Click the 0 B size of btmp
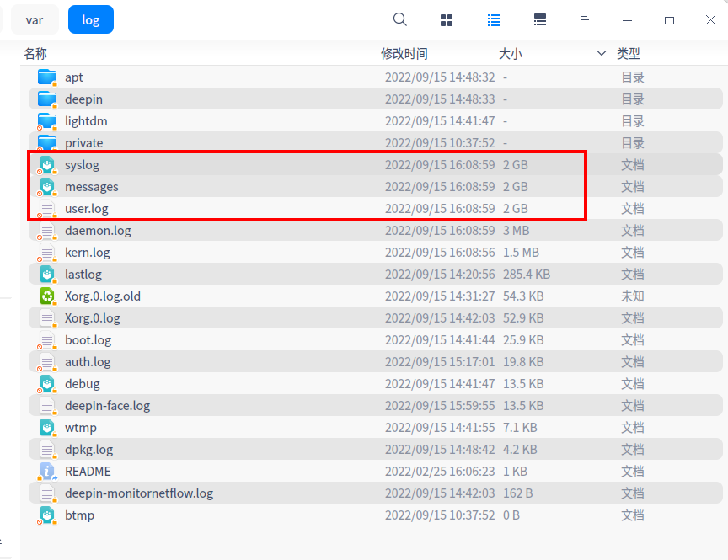This screenshot has height=560, width=728. click(x=511, y=515)
